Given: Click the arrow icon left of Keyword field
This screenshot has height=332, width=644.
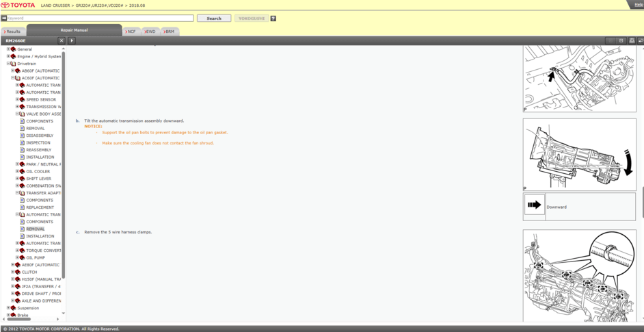Looking at the screenshot, I should pyautogui.click(x=3, y=18).
